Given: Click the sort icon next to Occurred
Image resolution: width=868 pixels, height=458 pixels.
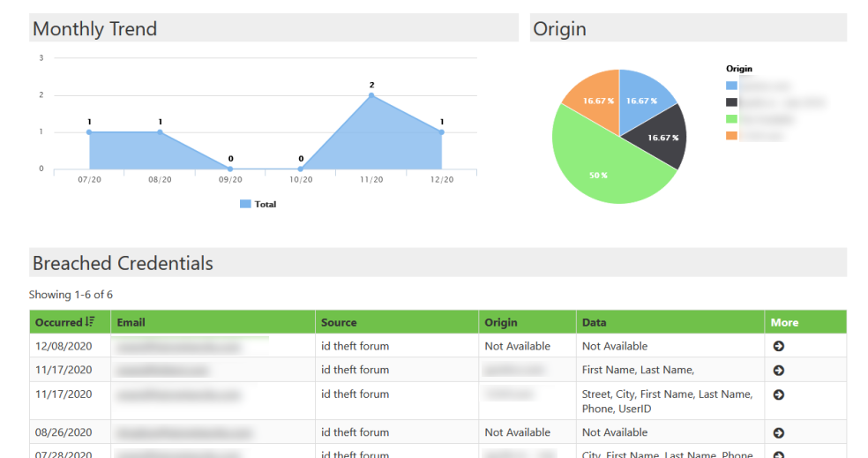Looking at the screenshot, I should (x=90, y=322).
